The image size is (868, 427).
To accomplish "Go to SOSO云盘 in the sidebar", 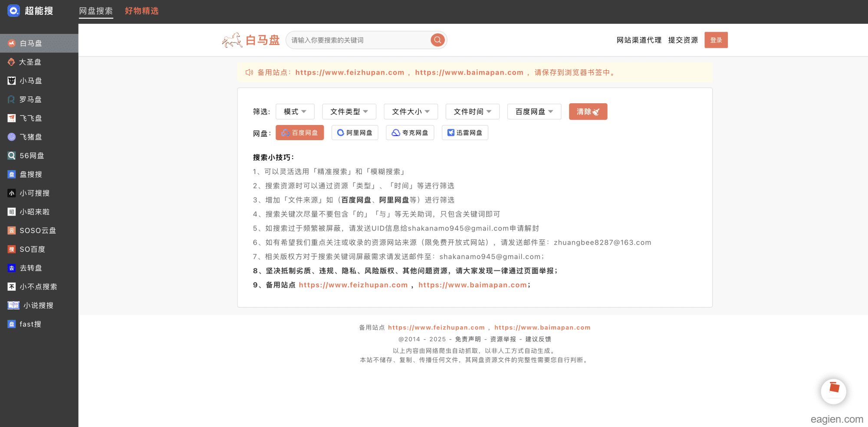I will [x=37, y=230].
